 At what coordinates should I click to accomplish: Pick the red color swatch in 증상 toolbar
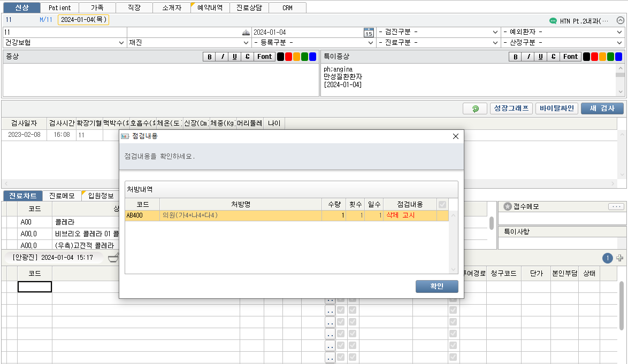[289, 57]
